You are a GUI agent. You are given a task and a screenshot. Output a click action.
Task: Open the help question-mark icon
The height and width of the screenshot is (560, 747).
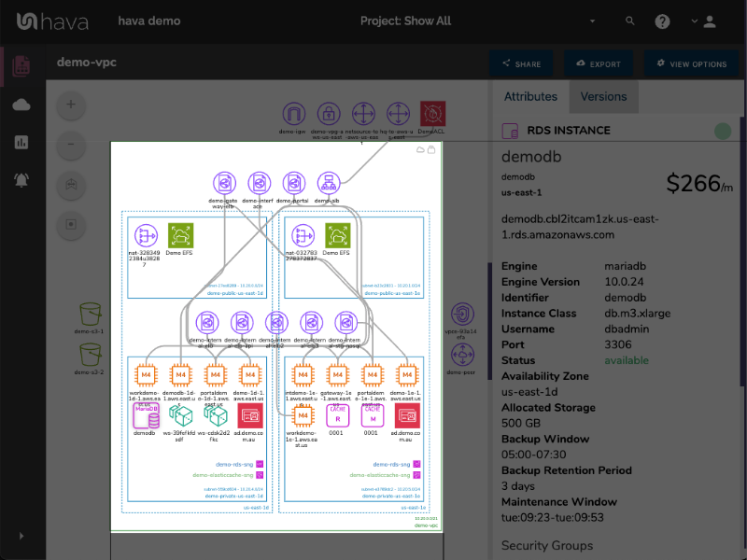click(x=662, y=21)
